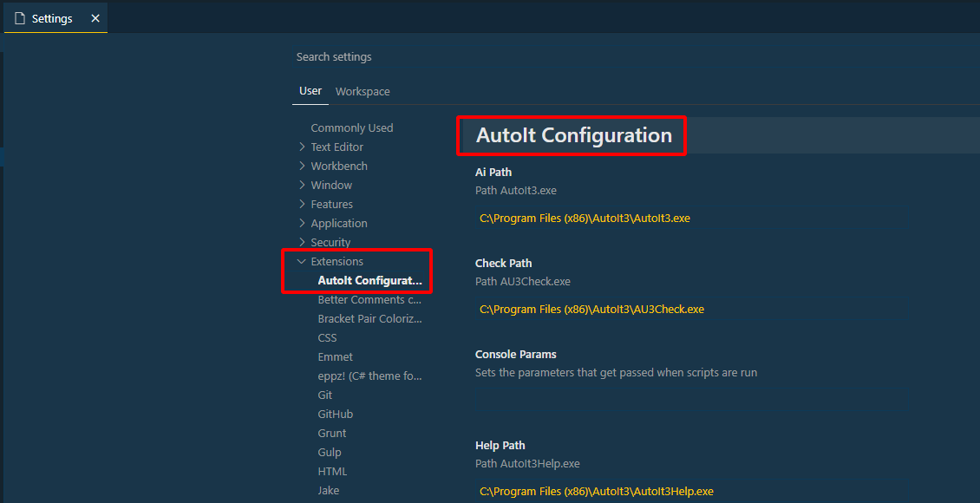980x503 pixels.
Task: Open Emmet extension settings
Action: click(335, 356)
